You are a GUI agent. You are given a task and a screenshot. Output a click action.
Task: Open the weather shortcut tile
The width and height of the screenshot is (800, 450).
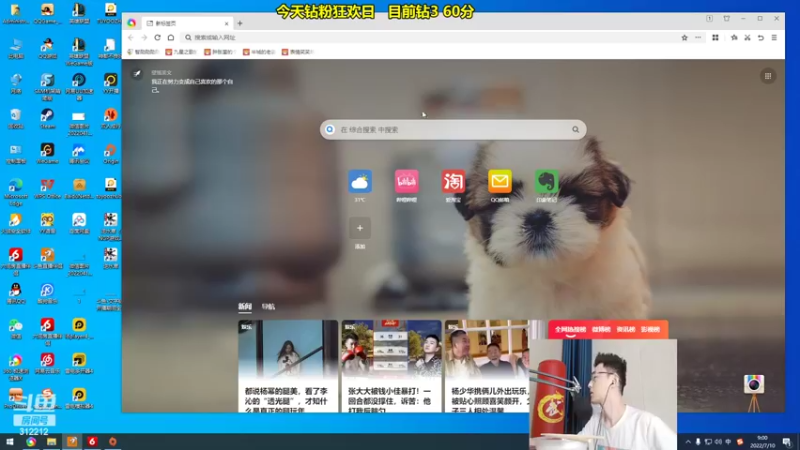pos(360,182)
